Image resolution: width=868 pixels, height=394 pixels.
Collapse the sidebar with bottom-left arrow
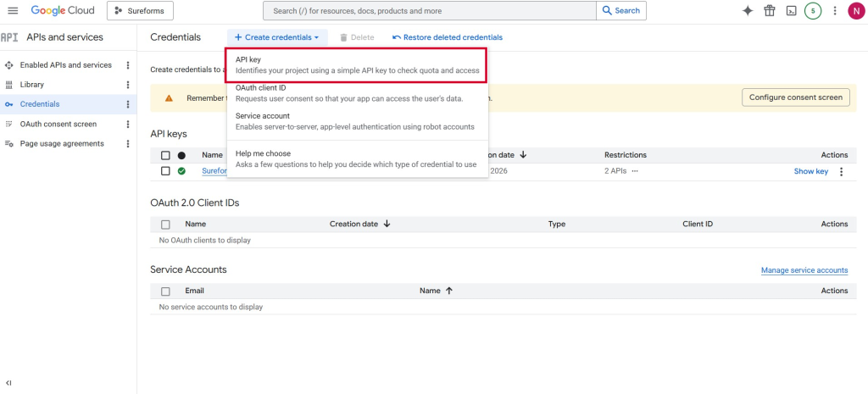click(x=8, y=382)
